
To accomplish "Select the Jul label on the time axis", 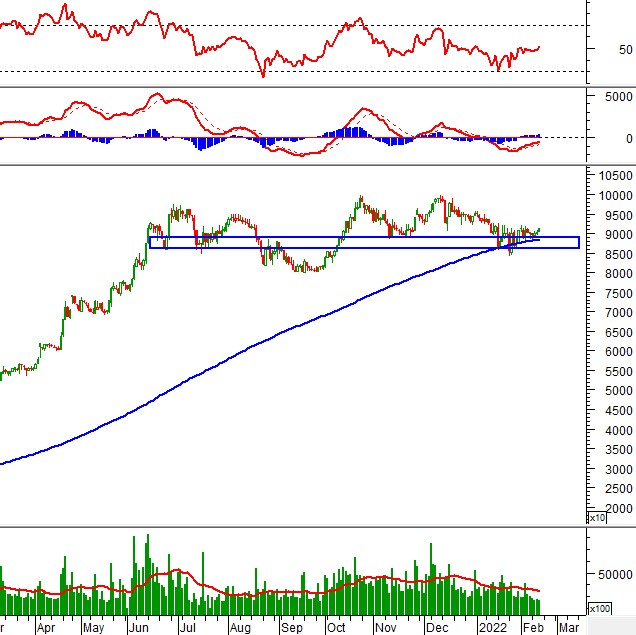I will (187, 628).
